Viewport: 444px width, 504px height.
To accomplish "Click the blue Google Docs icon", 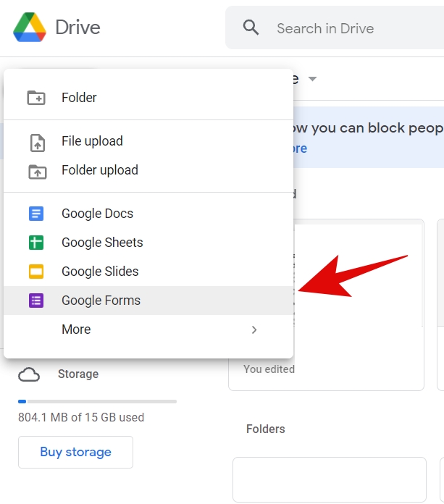I will (x=36, y=214).
